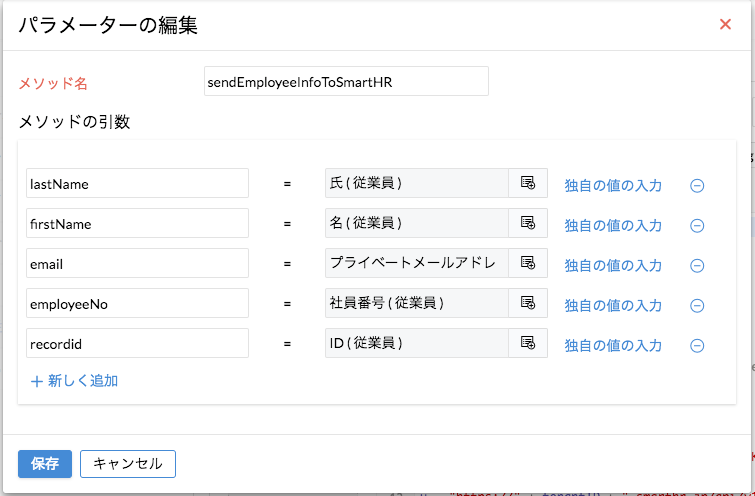
Task: Remove the email argument with minus icon
Action: (x=697, y=265)
